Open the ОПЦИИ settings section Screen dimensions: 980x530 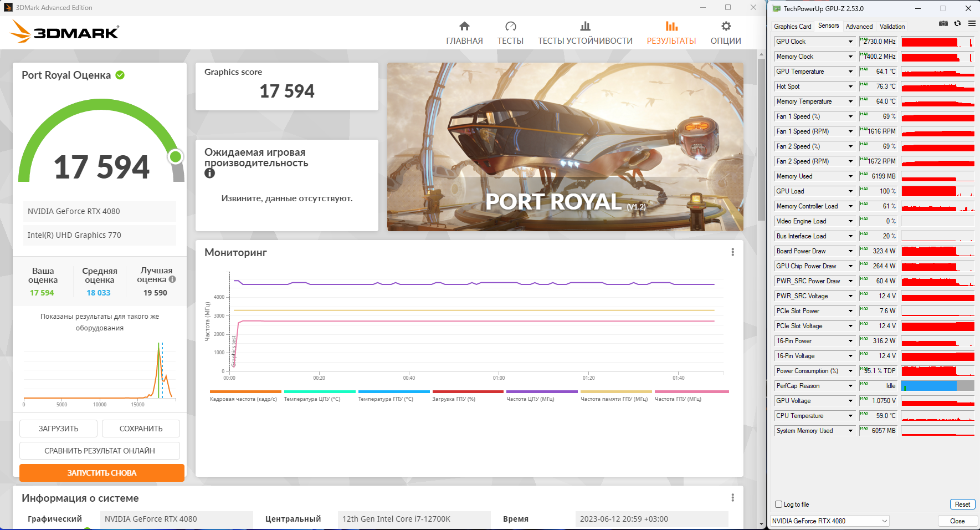[726, 33]
